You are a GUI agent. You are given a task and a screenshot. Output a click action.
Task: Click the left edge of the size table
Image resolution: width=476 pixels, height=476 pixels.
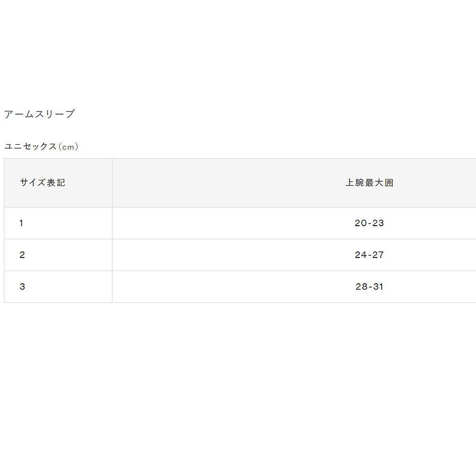(4, 238)
